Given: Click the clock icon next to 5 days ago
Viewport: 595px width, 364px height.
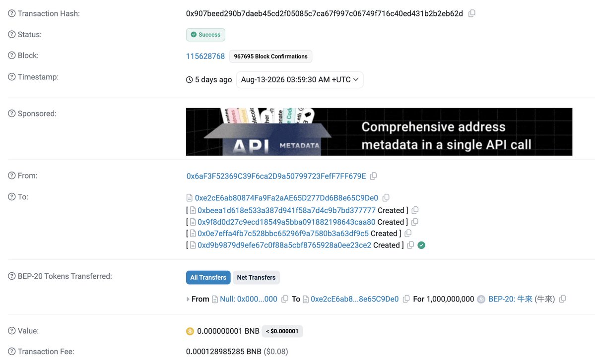Looking at the screenshot, I should tap(190, 80).
